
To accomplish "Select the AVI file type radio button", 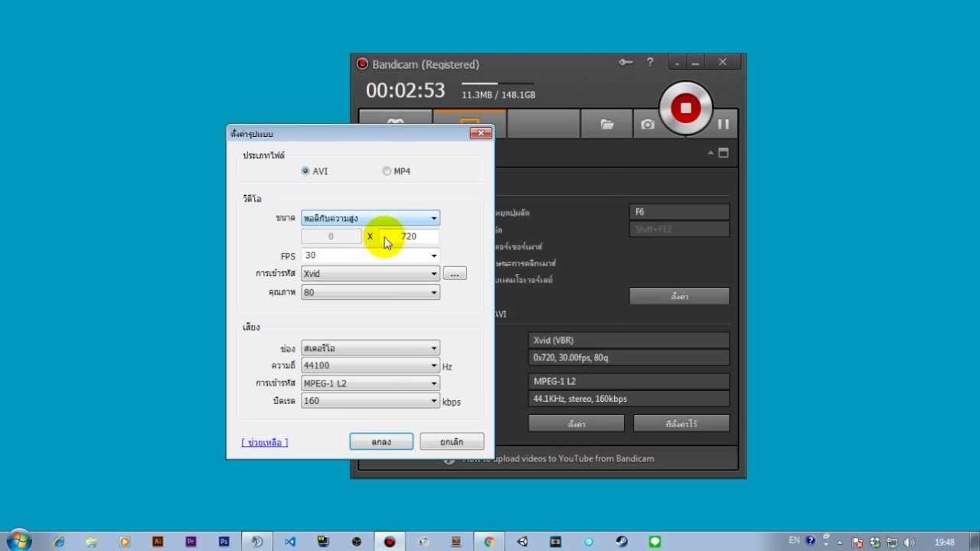I will pyautogui.click(x=305, y=171).
